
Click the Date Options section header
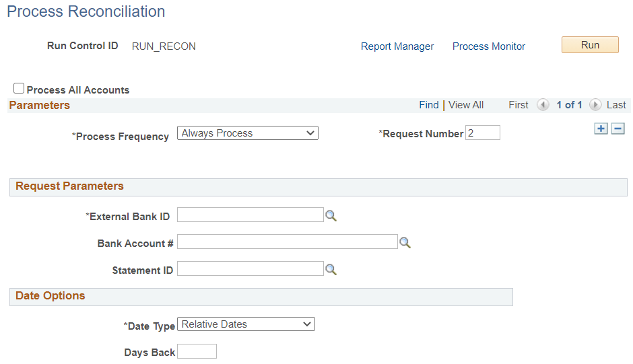261,297
